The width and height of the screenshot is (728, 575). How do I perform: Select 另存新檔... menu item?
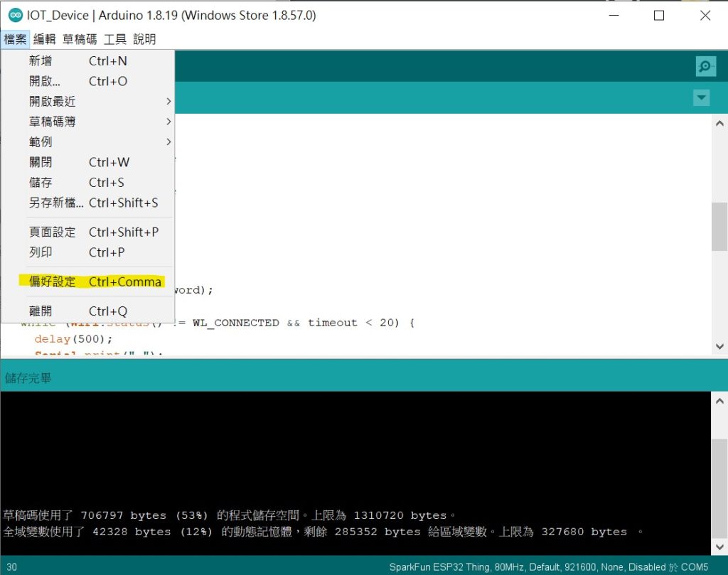(x=87, y=203)
